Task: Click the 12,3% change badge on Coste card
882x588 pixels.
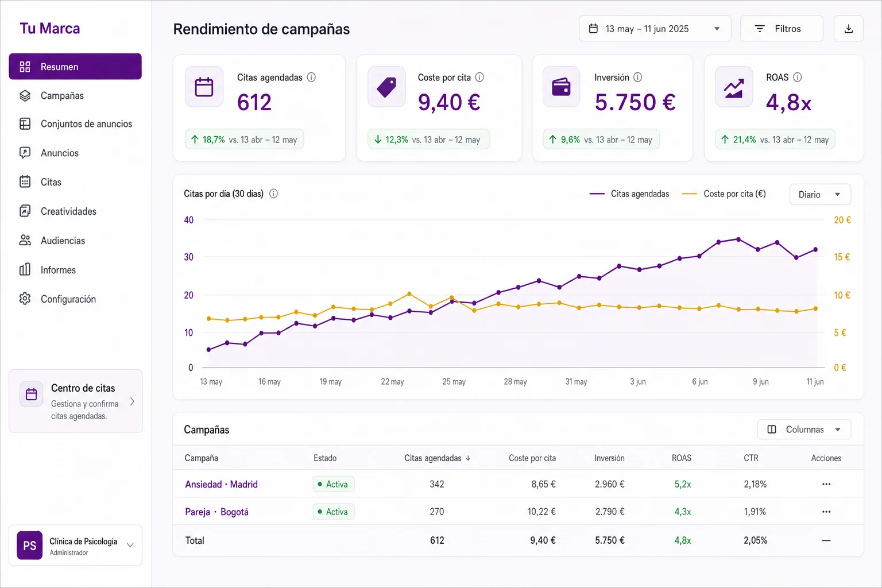Action: click(x=428, y=140)
